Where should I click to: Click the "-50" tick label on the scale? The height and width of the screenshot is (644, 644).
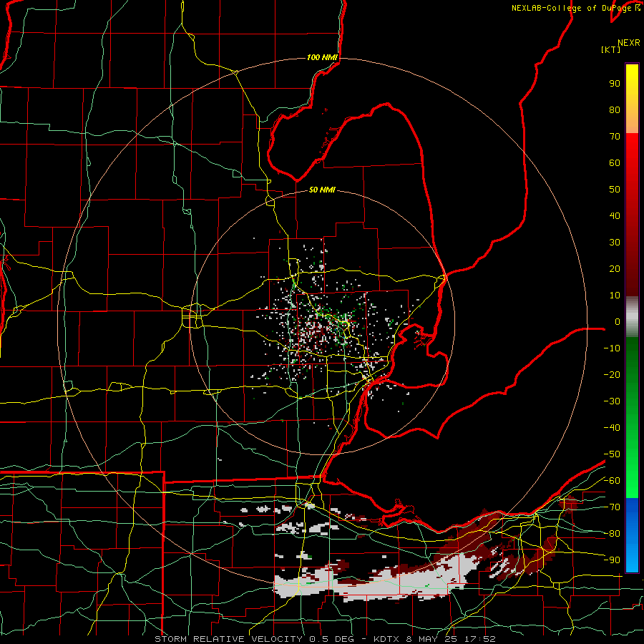click(x=612, y=454)
